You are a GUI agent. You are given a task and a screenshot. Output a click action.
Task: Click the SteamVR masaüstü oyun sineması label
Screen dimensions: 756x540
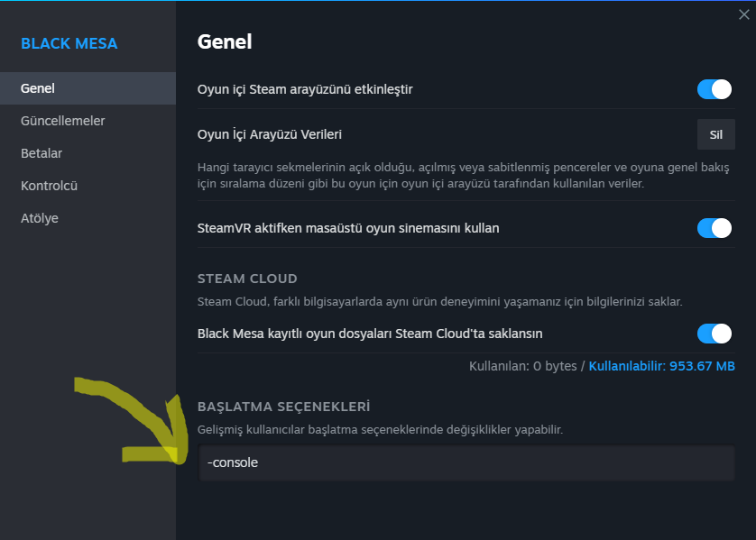(x=348, y=228)
